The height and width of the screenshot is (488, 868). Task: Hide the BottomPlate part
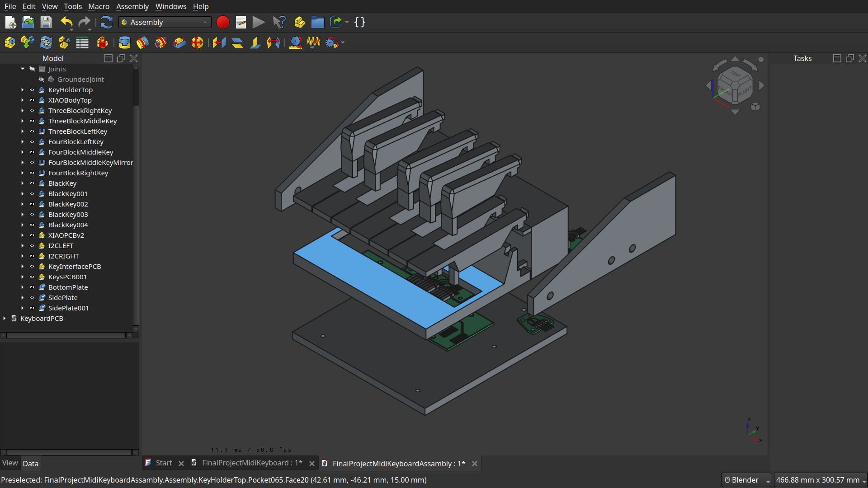point(32,287)
